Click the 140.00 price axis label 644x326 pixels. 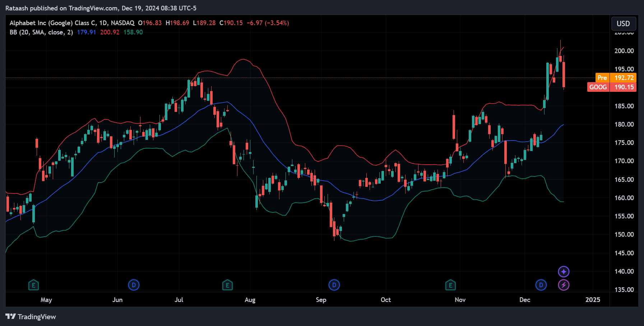624,271
